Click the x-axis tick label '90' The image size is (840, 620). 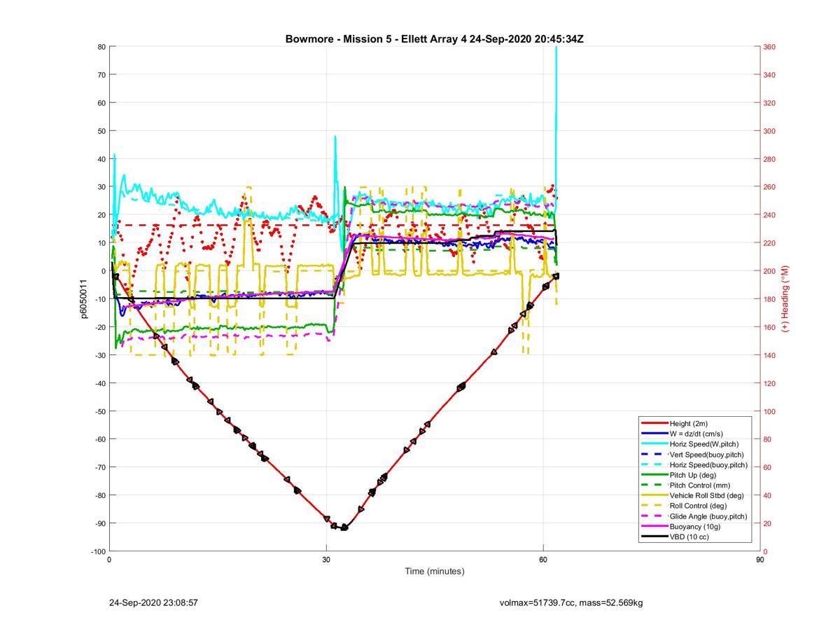tap(760, 560)
